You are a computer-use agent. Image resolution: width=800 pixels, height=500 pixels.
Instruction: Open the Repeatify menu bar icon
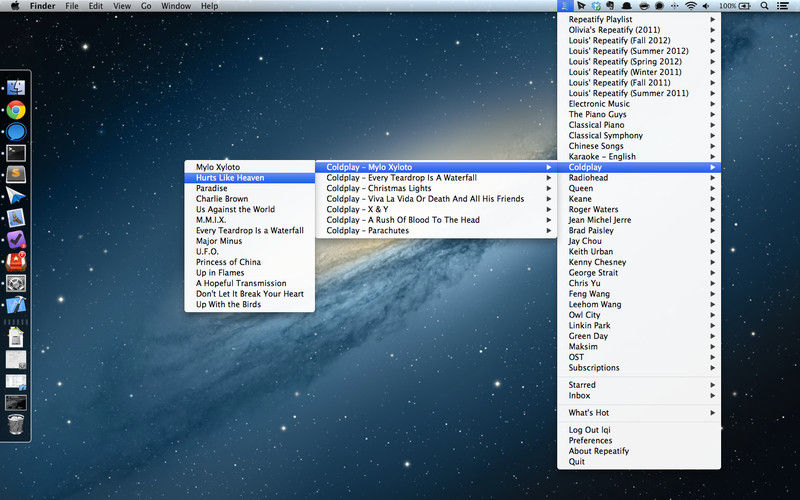point(564,6)
